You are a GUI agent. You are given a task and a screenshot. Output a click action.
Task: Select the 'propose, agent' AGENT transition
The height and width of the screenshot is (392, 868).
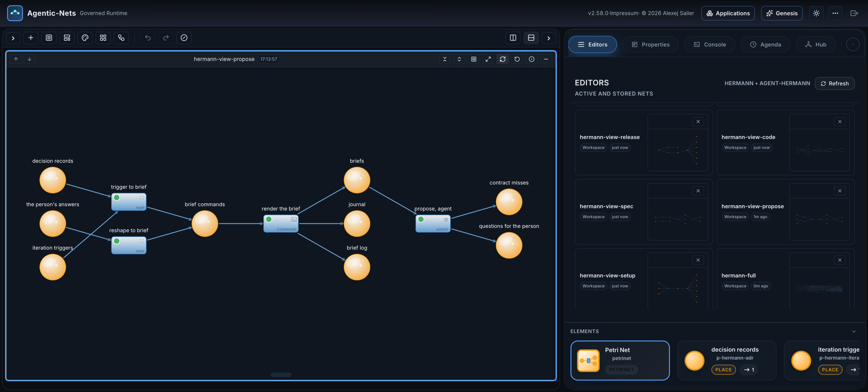coord(433,224)
